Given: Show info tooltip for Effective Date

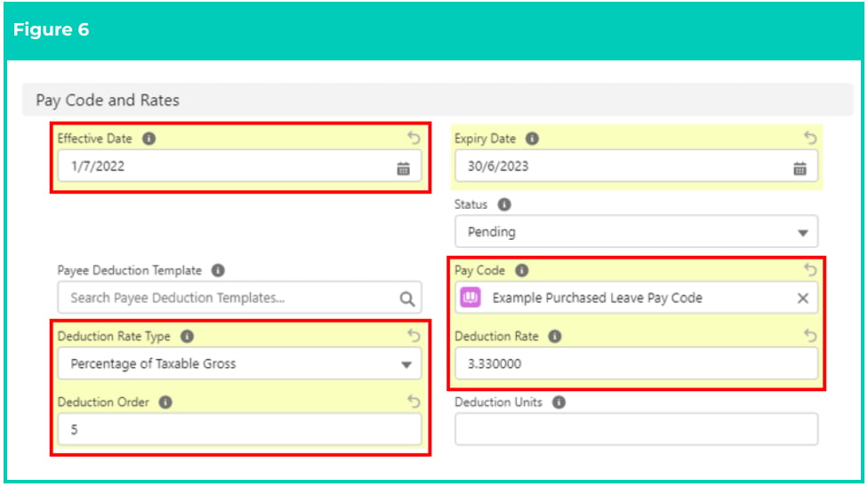Looking at the screenshot, I should pos(149,139).
